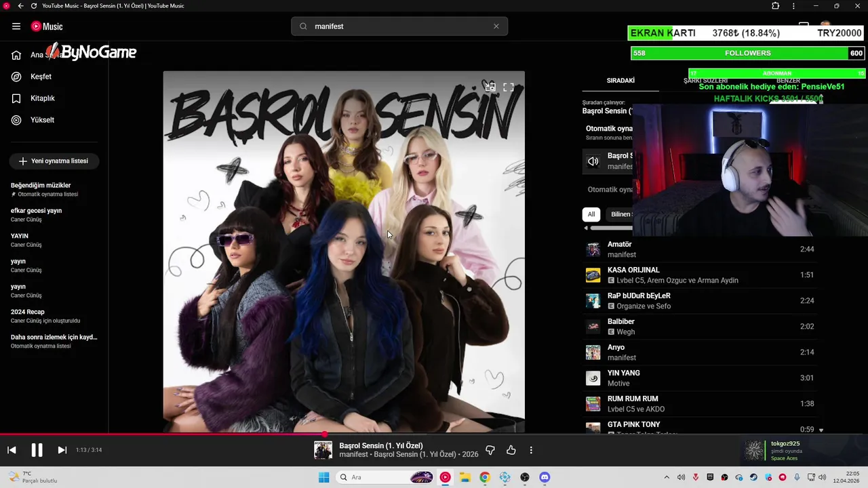Switch to the ŞARKI SÖZLERİ tab
Screen dimensions: 868x488
(705, 81)
